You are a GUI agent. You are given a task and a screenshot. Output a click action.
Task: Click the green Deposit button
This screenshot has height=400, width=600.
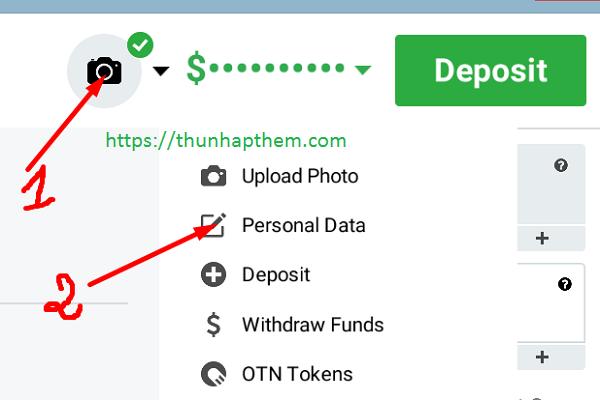[490, 70]
